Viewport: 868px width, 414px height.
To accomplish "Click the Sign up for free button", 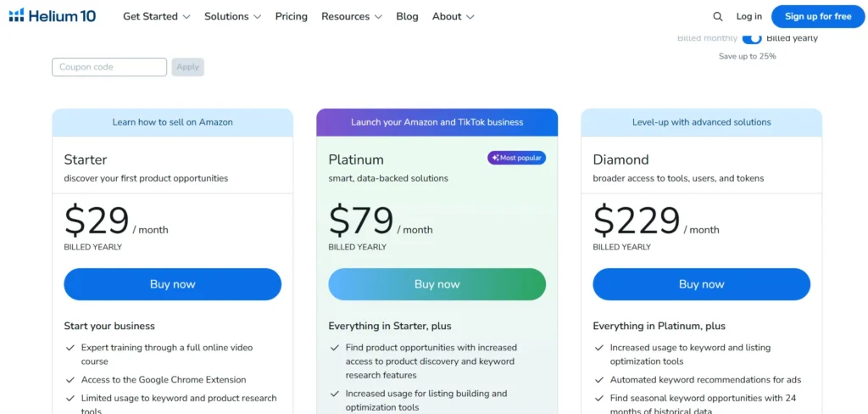I will click(818, 16).
